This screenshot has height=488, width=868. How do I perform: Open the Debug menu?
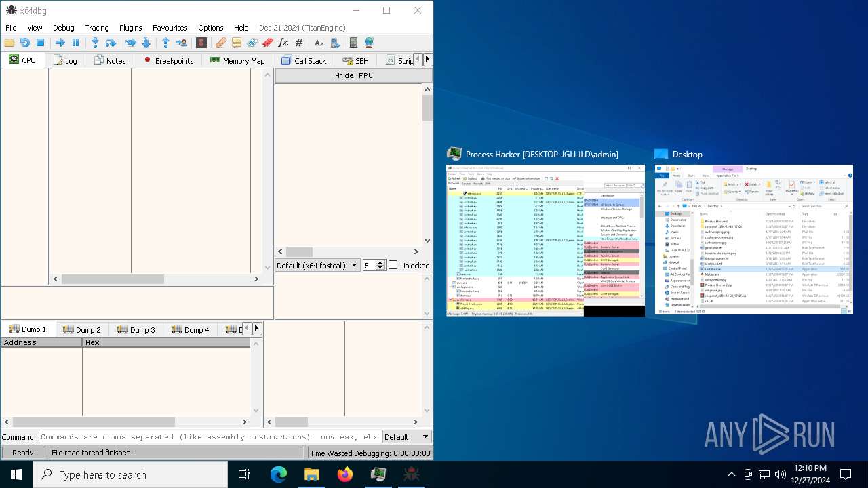(x=64, y=28)
